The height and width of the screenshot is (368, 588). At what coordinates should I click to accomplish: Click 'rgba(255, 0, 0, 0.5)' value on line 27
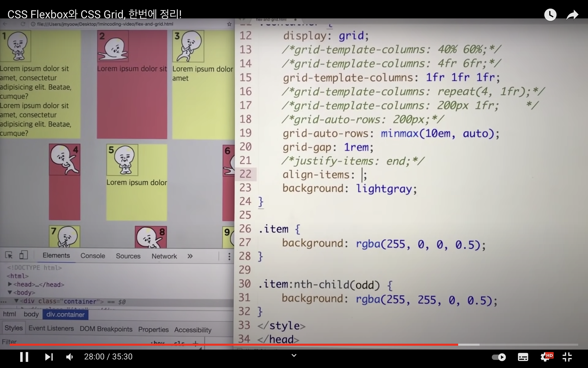click(x=418, y=244)
